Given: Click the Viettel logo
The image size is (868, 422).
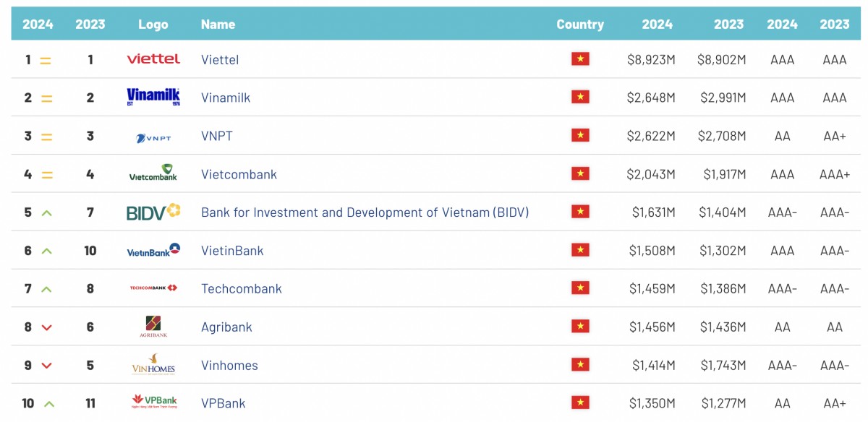Looking at the screenshot, I should point(153,59).
